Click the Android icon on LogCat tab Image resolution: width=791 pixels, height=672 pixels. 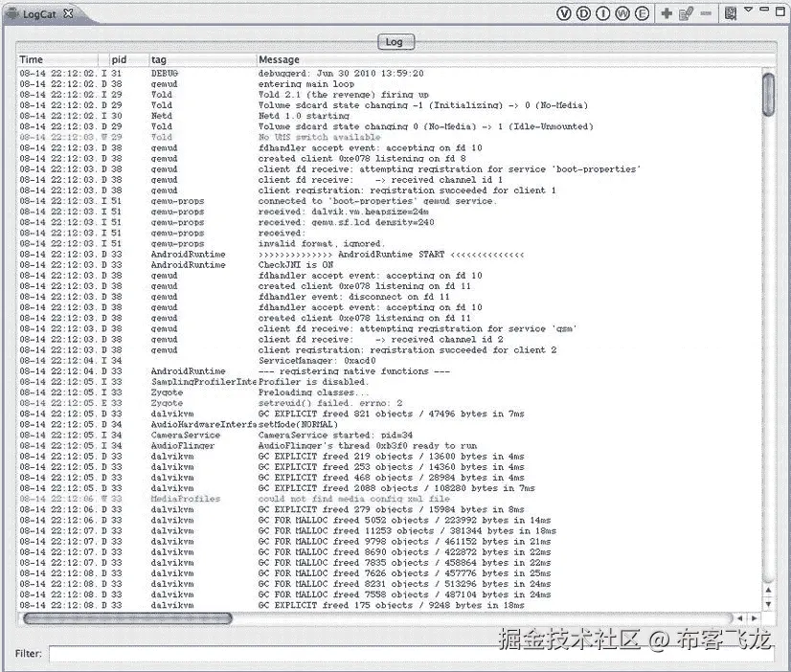point(12,14)
